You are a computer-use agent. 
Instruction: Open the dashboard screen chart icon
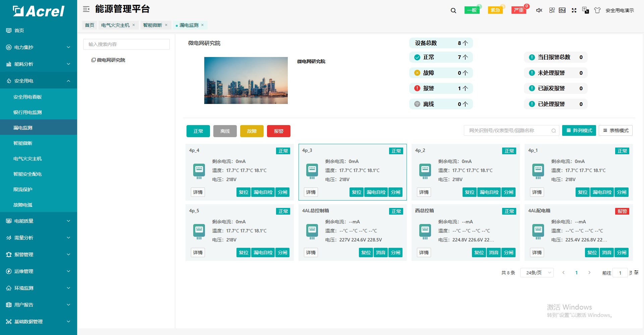coord(562,10)
